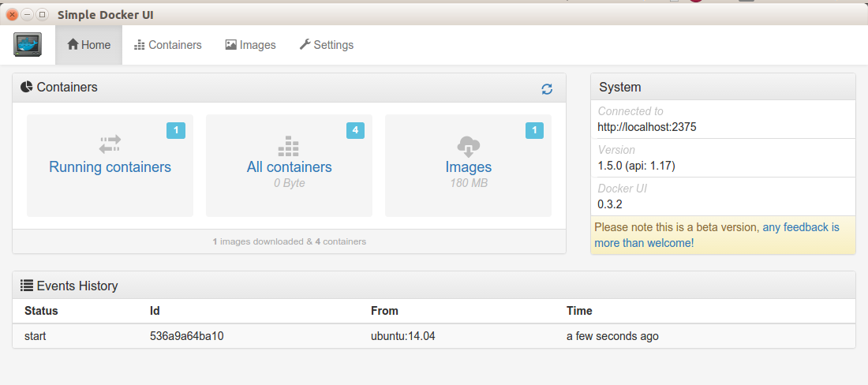Click the Images count badge
This screenshot has width=868, height=385.
pyautogui.click(x=534, y=130)
